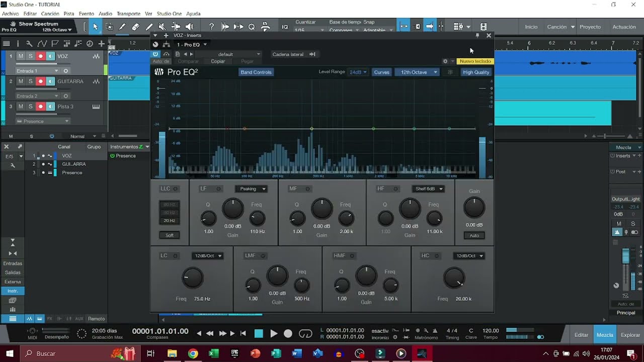Click the Auto gain button
The width and height of the screenshot is (644, 362).
click(x=474, y=235)
